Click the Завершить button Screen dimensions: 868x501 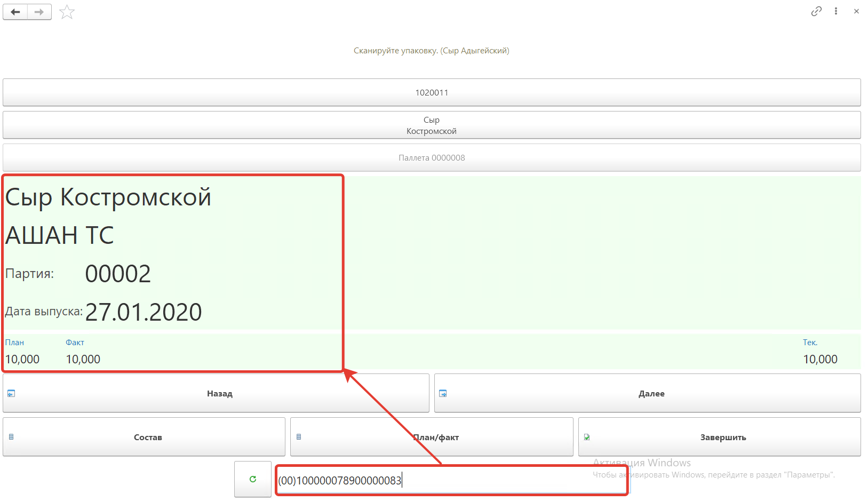[719, 437]
